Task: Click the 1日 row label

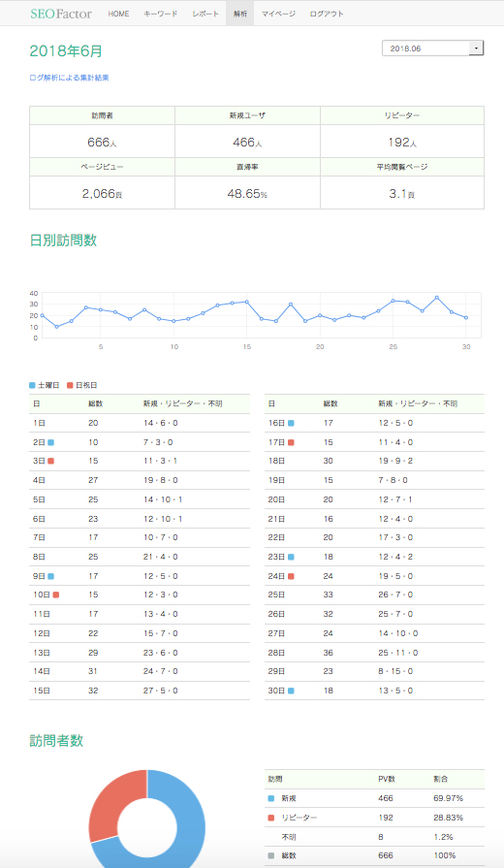Action: 39,423
